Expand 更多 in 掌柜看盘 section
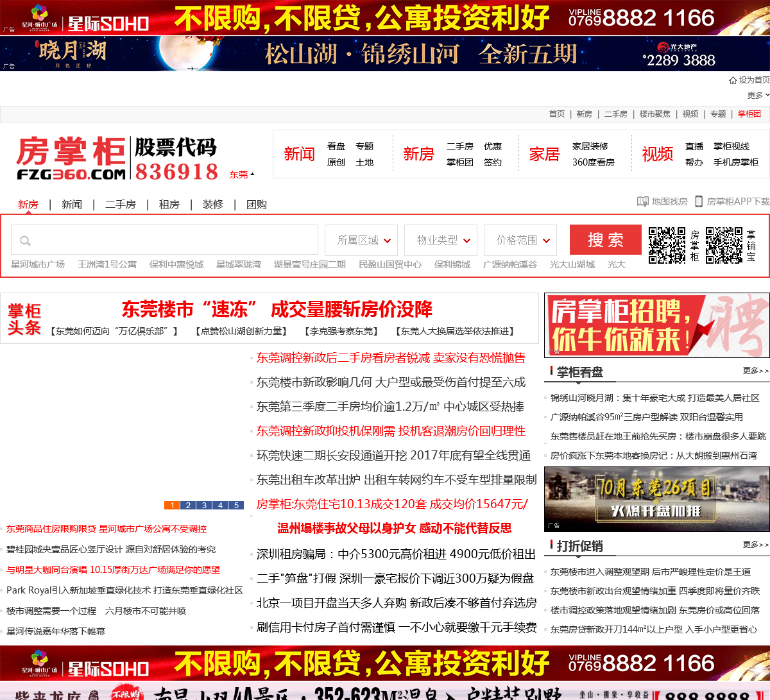 (x=755, y=371)
